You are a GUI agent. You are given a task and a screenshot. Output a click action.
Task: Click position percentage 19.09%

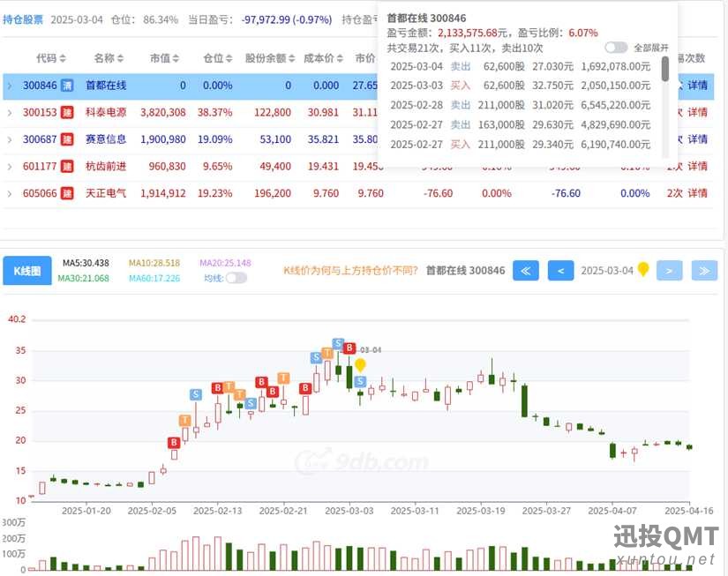pyautogui.click(x=215, y=139)
